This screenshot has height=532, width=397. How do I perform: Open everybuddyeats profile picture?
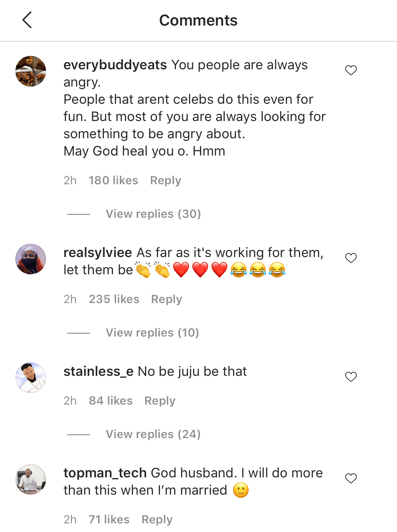31,71
